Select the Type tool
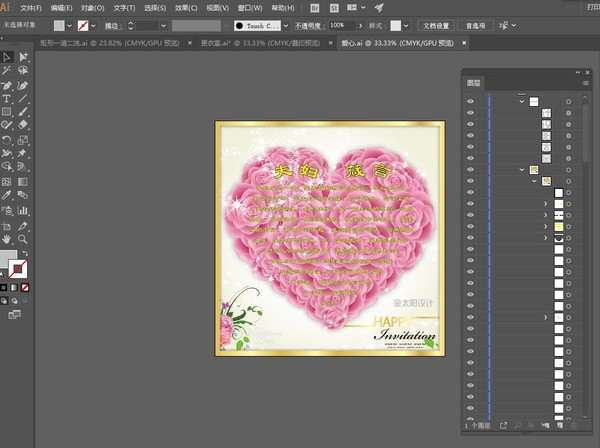The height and width of the screenshot is (448, 600). point(7,98)
